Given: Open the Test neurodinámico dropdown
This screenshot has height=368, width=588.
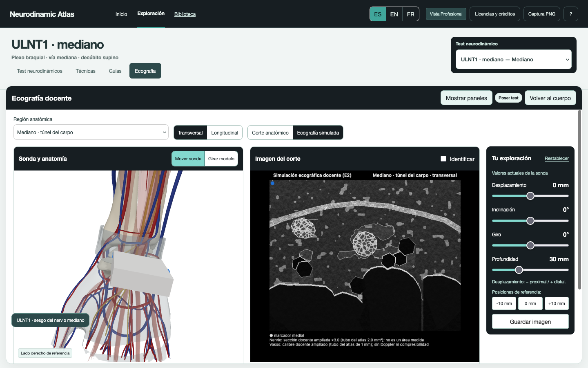Looking at the screenshot, I should (x=514, y=59).
